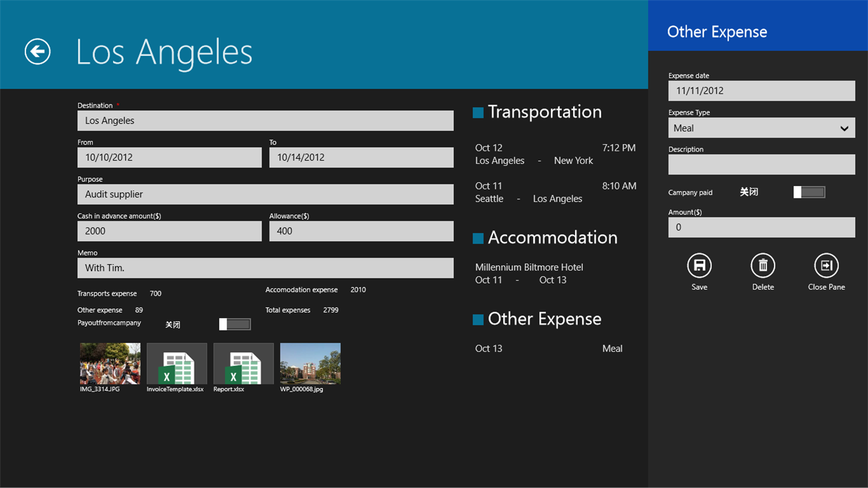Click the Save icon
This screenshot has width=868, height=488.
pos(699,266)
